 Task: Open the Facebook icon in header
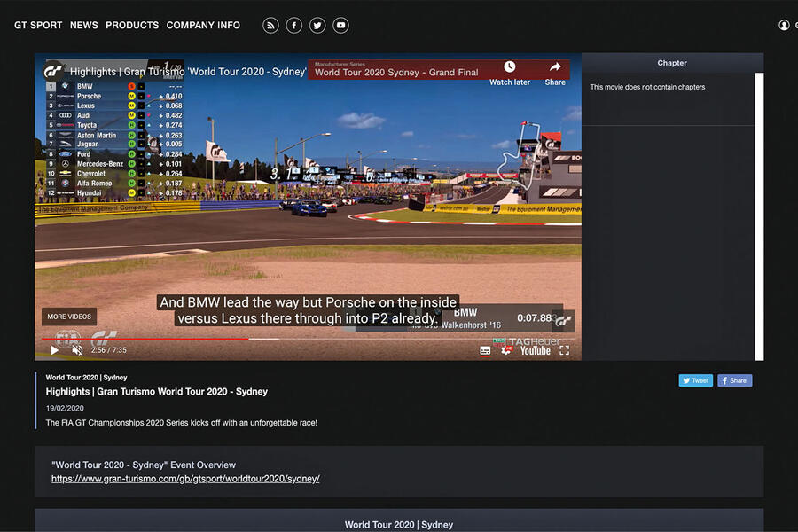click(293, 25)
